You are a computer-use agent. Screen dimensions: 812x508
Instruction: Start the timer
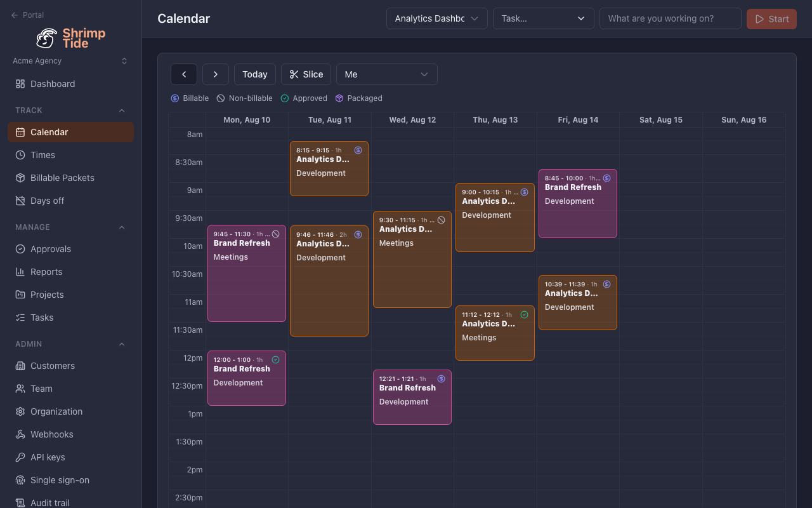[771, 18]
